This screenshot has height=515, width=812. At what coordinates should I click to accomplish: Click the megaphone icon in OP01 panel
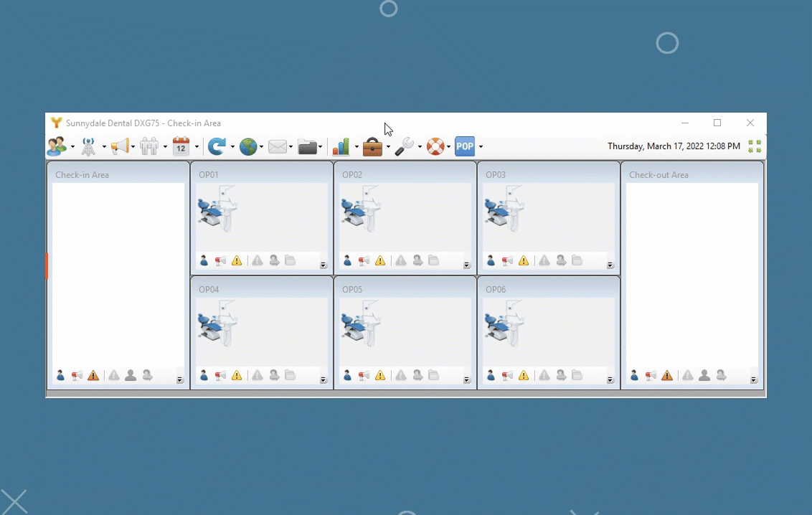point(220,260)
